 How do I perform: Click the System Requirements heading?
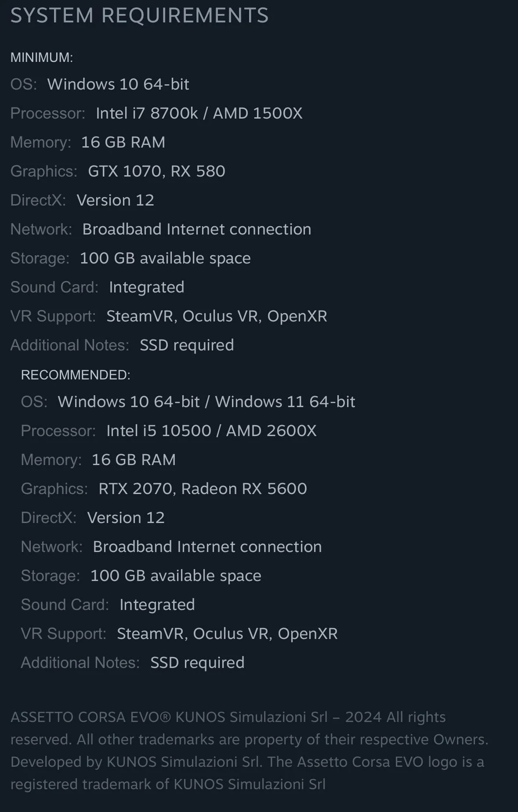pos(139,16)
